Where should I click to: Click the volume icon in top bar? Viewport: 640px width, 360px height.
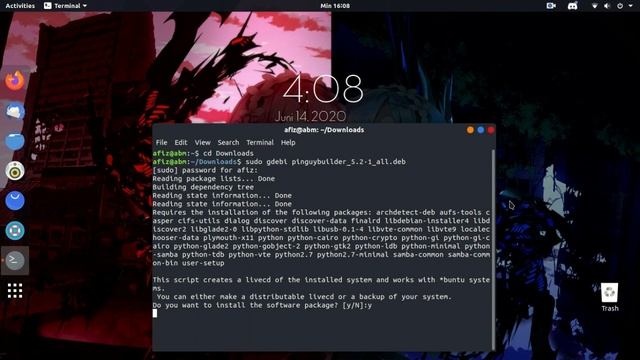click(x=607, y=6)
